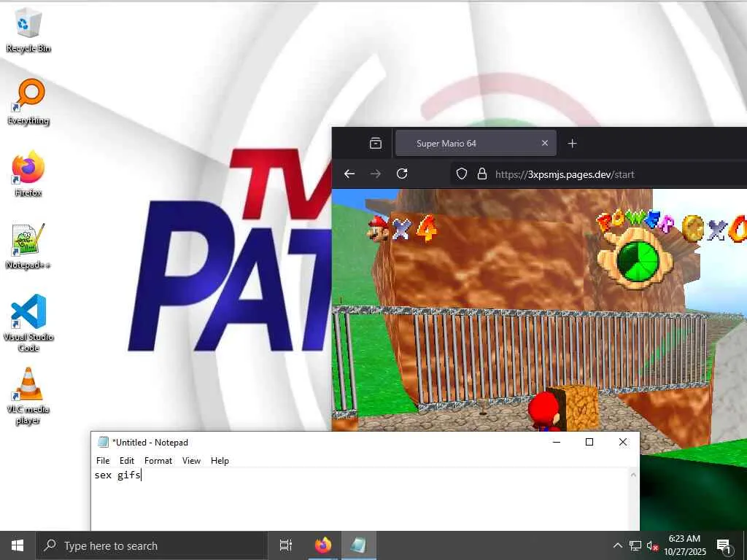The height and width of the screenshot is (560, 747).
Task: Click the Firefox forward arrow
Action: click(x=376, y=174)
